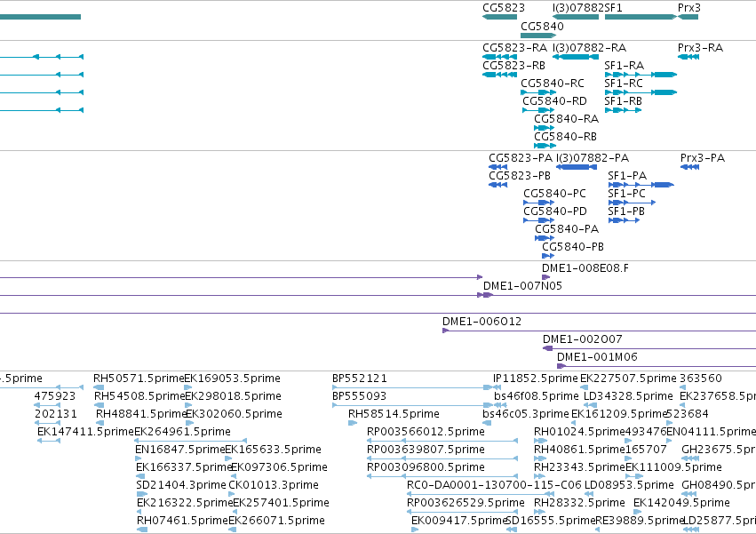This screenshot has width=756, height=534.
Task: Select feature 202131
Action: click(x=47, y=423)
